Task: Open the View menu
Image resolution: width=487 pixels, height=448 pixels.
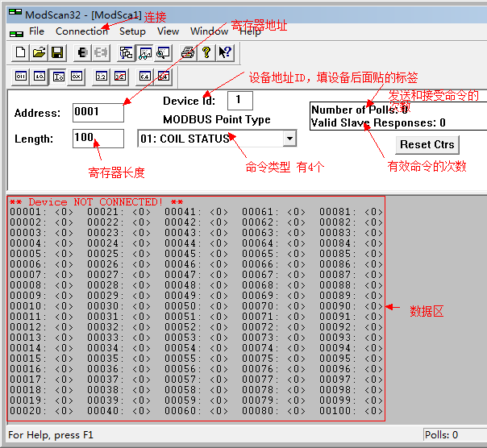Action: click(x=168, y=31)
